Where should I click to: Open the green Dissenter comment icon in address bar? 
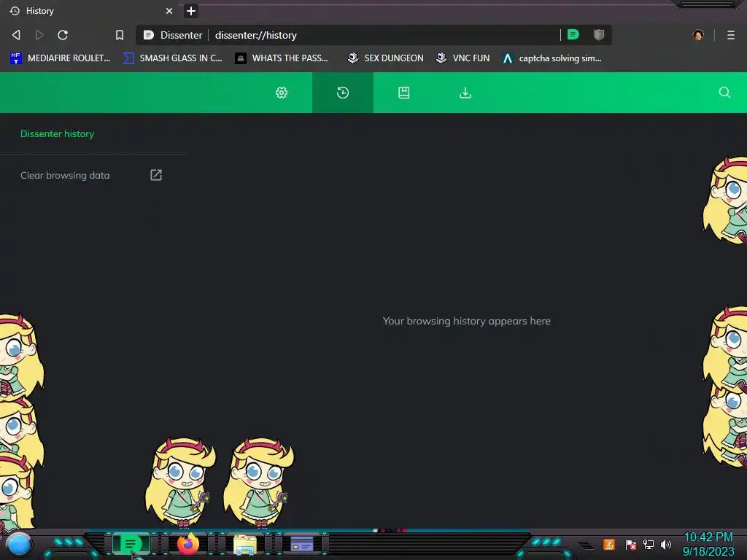click(x=573, y=34)
